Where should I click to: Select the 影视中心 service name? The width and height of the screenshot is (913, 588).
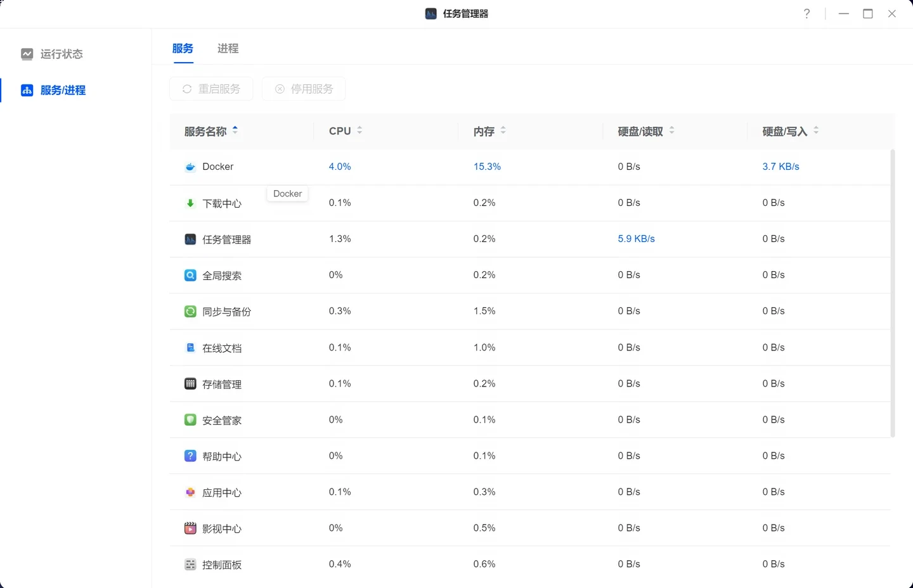coord(222,528)
